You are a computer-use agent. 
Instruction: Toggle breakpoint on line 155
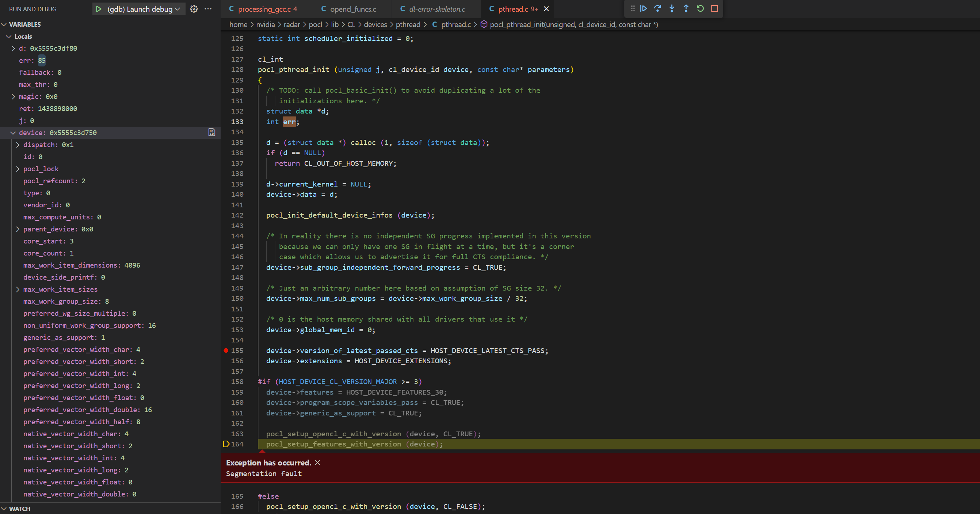pos(226,350)
